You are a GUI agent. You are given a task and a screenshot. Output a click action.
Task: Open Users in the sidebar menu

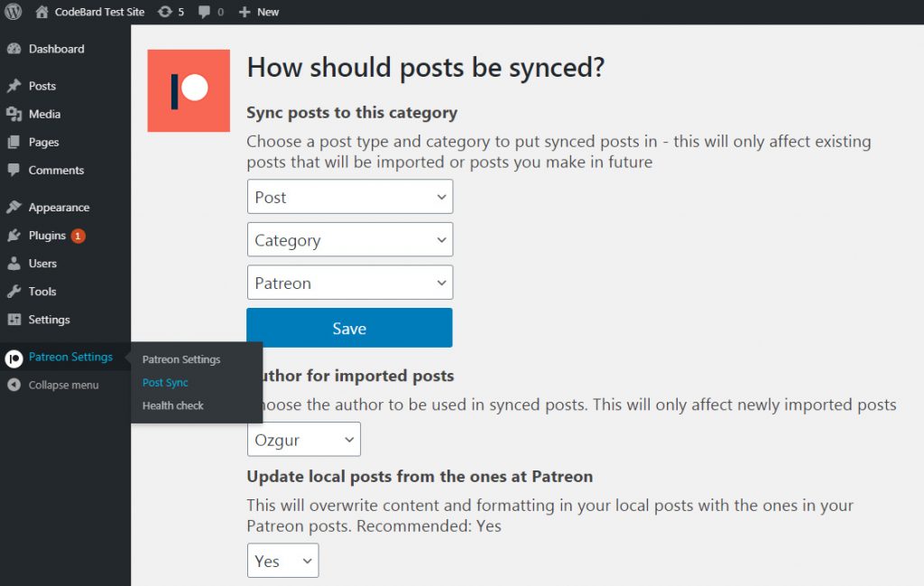point(42,264)
